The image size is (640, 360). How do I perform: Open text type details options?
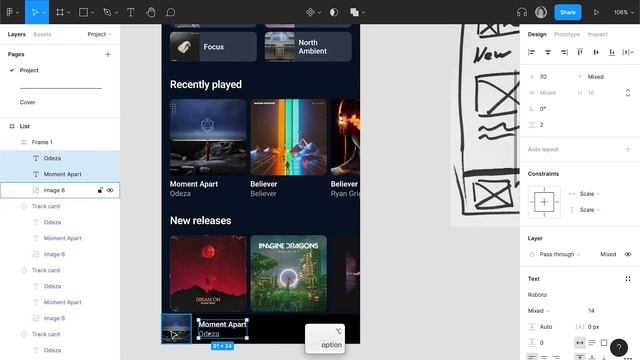(628, 279)
